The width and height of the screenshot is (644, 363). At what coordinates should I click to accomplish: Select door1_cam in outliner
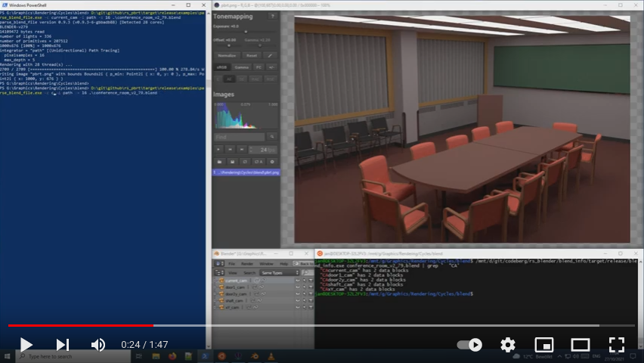click(x=235, y=287)
